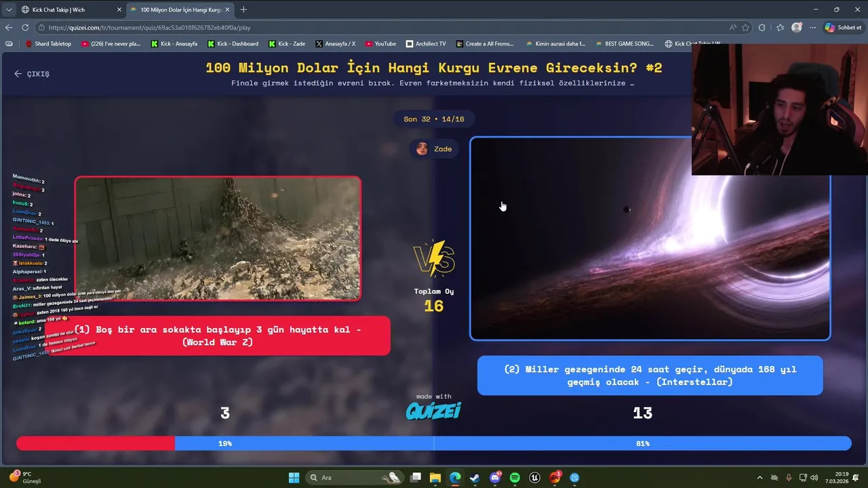The image size is (868, 488).
Task: Open network settings tray icon
Action: click(x=803, y=478)
